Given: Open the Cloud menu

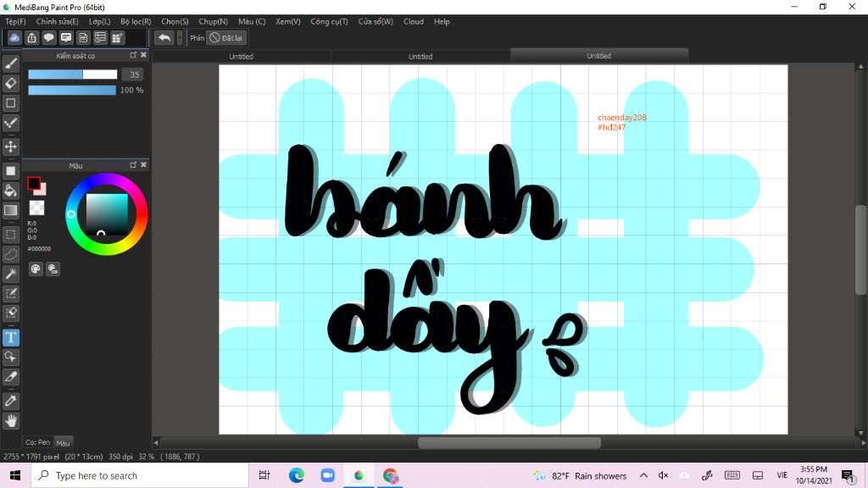Looking at the screenshot, I should pos(414,21).
